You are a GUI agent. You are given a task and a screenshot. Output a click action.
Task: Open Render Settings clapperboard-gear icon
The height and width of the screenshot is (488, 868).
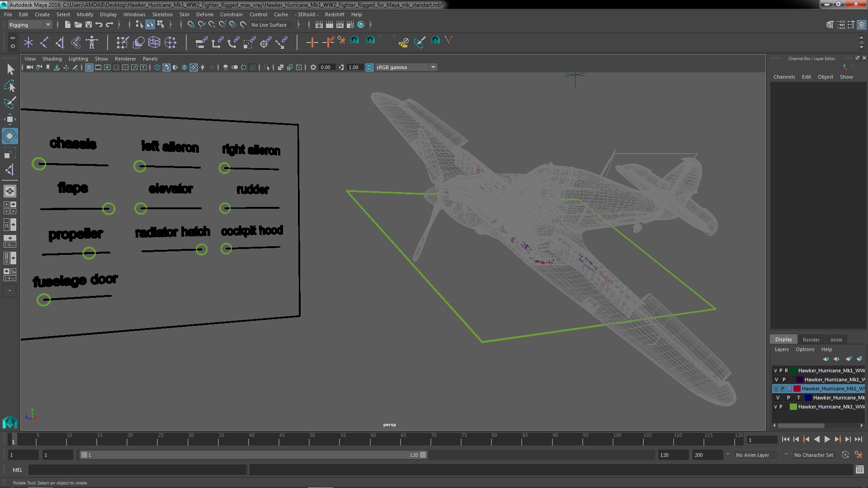(350, 25)
